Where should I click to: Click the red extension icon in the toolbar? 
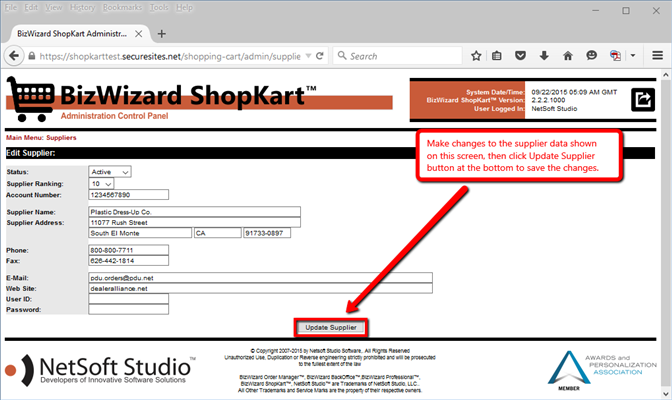[x=615, y=56]
